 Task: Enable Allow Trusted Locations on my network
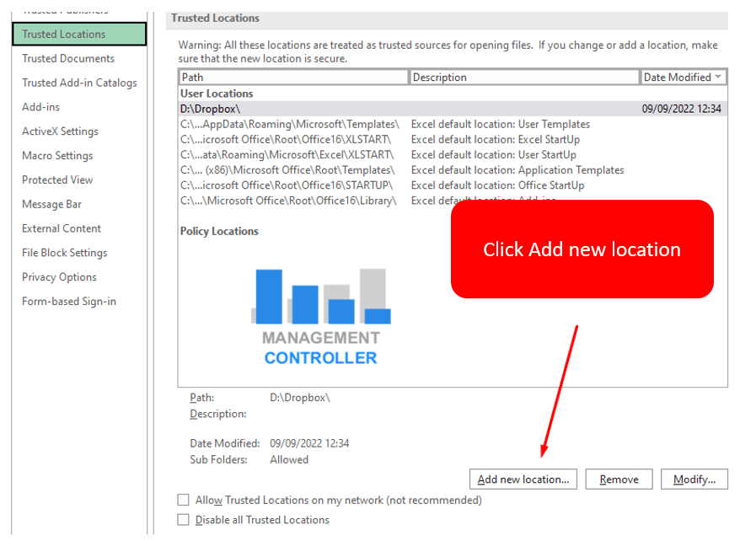coord(183,500)
